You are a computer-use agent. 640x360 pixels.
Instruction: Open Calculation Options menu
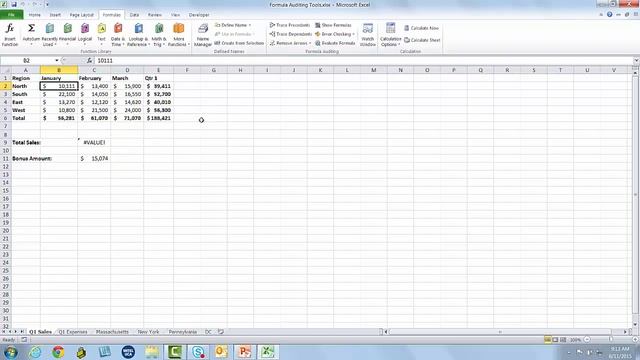click(x=391, y=35)
